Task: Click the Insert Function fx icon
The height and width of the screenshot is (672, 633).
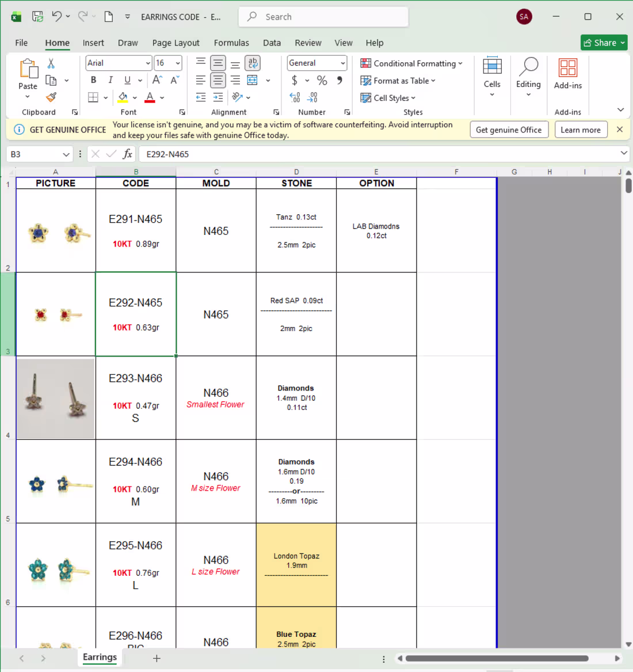Action: click(127, 154)
